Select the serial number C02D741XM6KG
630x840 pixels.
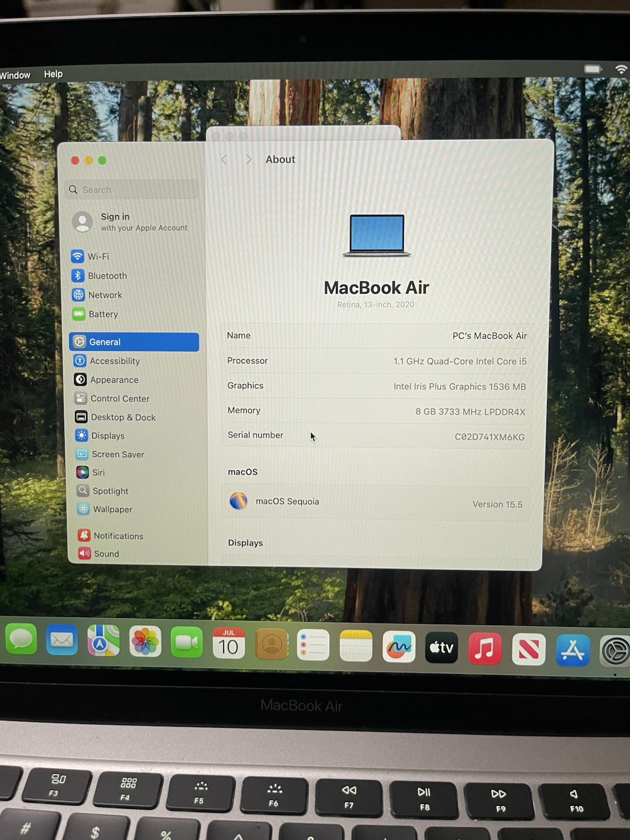(490, 437)
